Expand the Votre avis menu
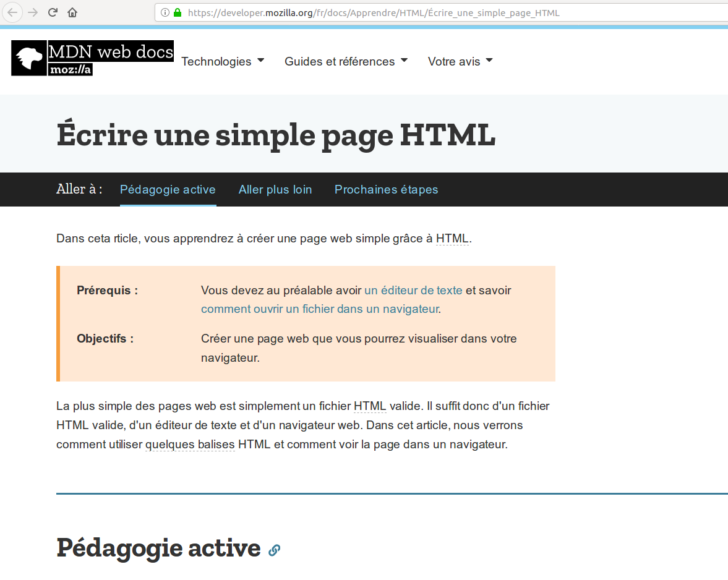The width and height of the screenshot is (728, 580). pos(460,61)
